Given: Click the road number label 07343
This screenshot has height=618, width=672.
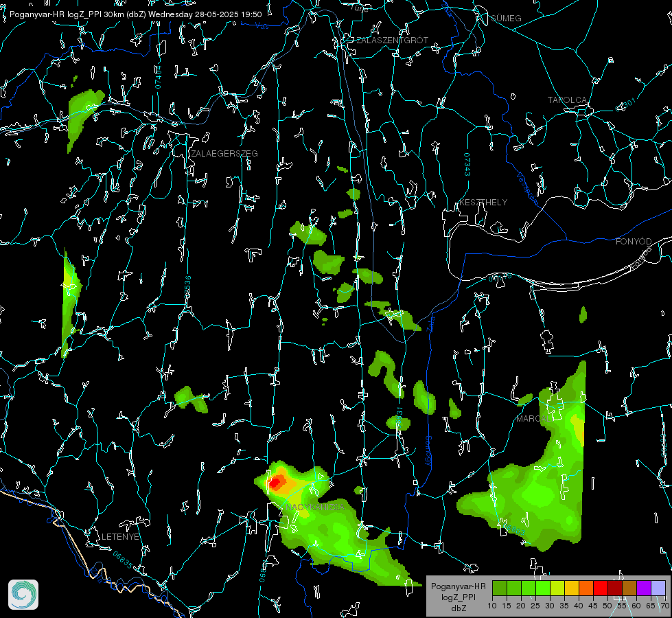Looking at the screenshot, I should pyautogui.click(x=467, y=164).
